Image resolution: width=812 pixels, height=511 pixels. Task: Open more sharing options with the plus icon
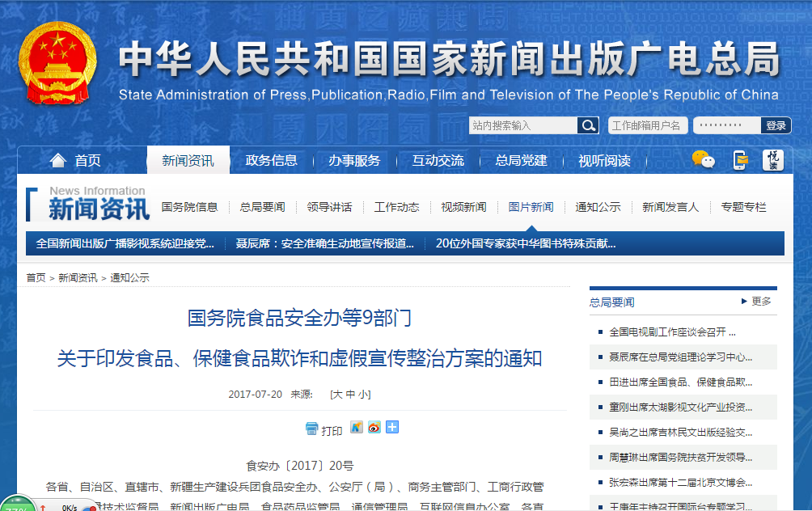pyautogui.click(x=391, y=428)
